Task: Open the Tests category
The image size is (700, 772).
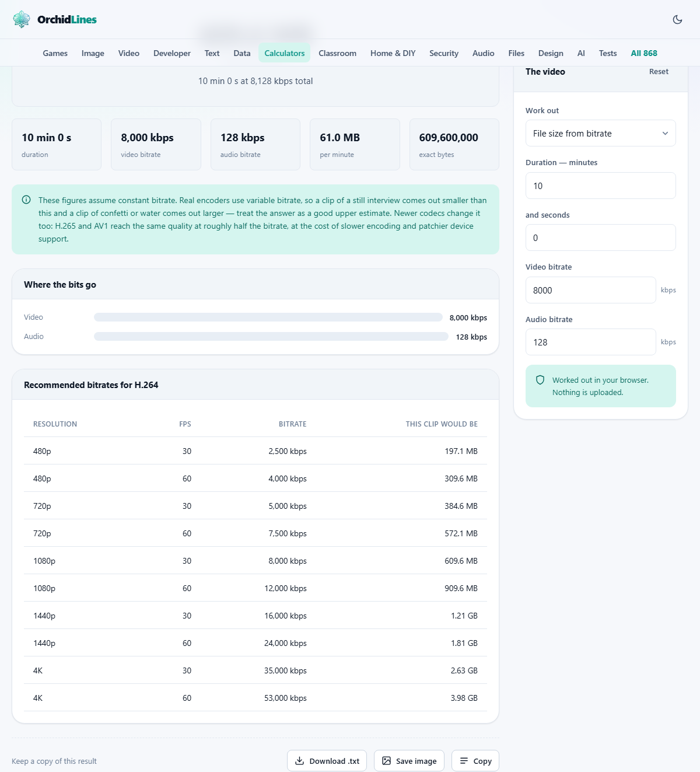Action: click(608, 53)
